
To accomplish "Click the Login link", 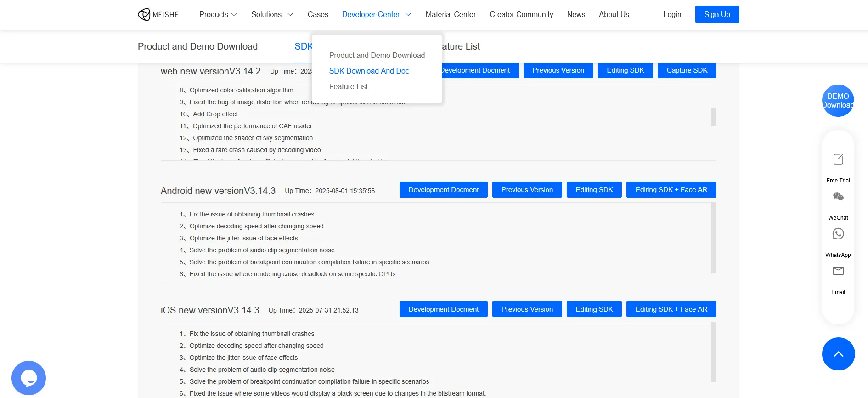I will pyautogui.click(x=672, y=15).
